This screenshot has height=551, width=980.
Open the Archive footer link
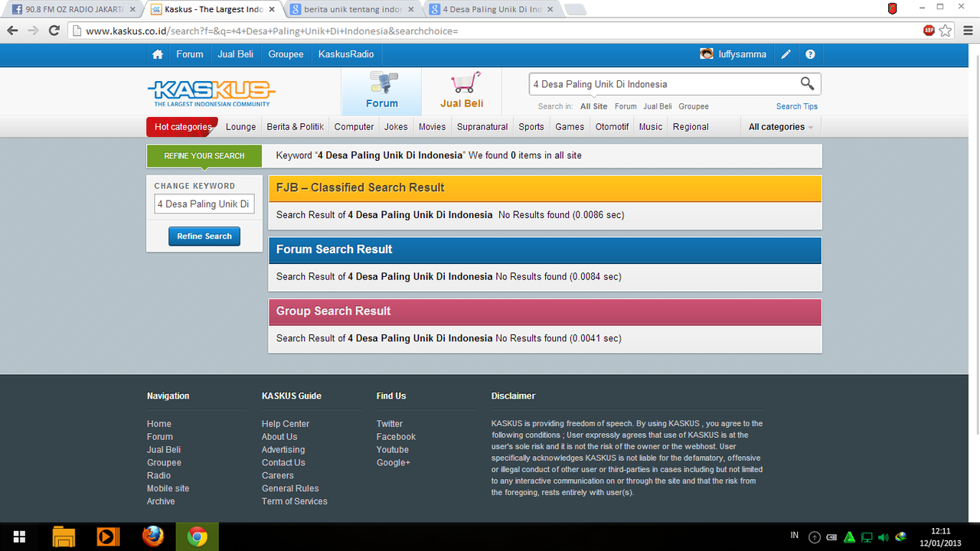(161, 501)
